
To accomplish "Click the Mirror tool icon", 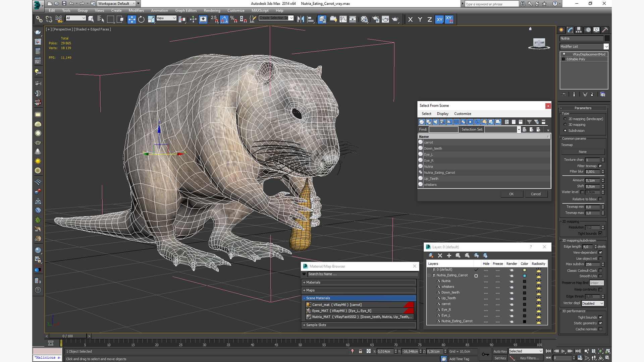I will [x=301, y=19].
